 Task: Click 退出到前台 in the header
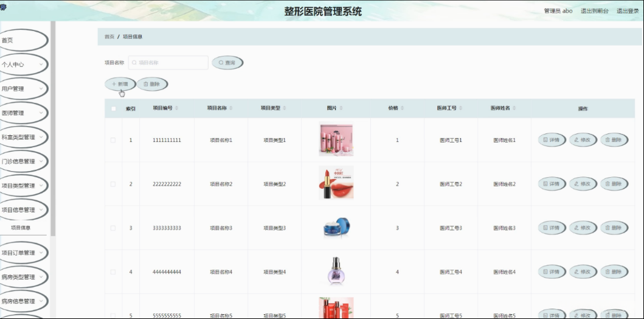tap(595, 11)
